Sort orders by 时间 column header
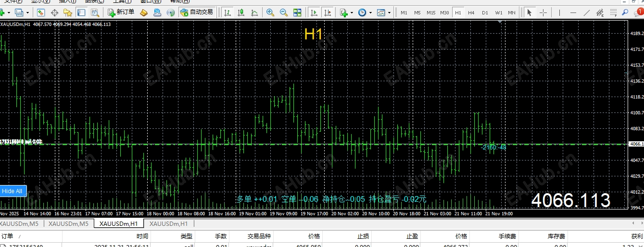This screenshot has width=644, height=247. click(x=106, y=236)
